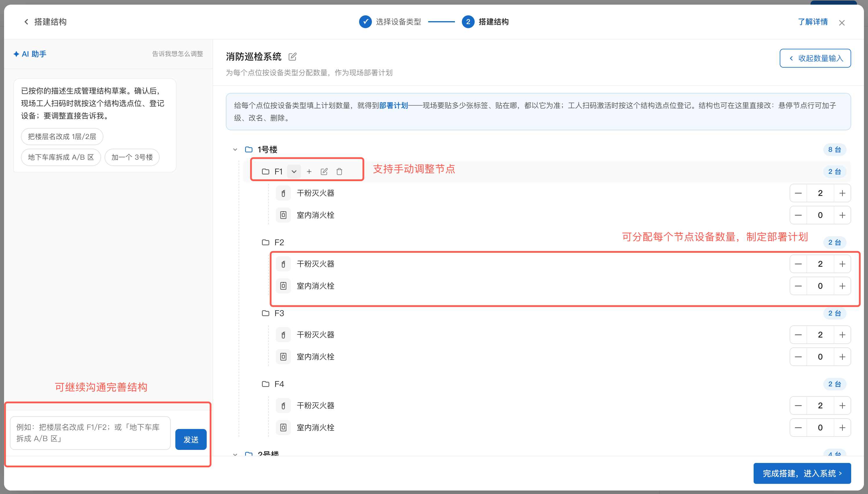Increase F2 干粉灭火器 quantity
The height and width of the screenshot is (494, 868).
842,264
